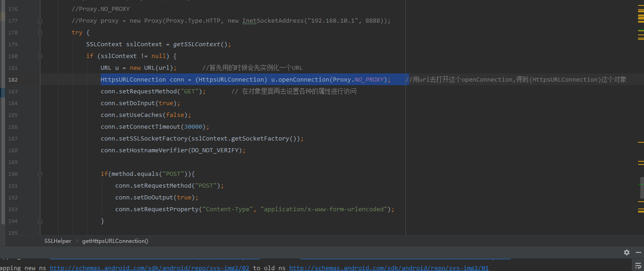Click the fold end marker at line 194
Viewport: 644px width, 271px height.
pos(40,221)
